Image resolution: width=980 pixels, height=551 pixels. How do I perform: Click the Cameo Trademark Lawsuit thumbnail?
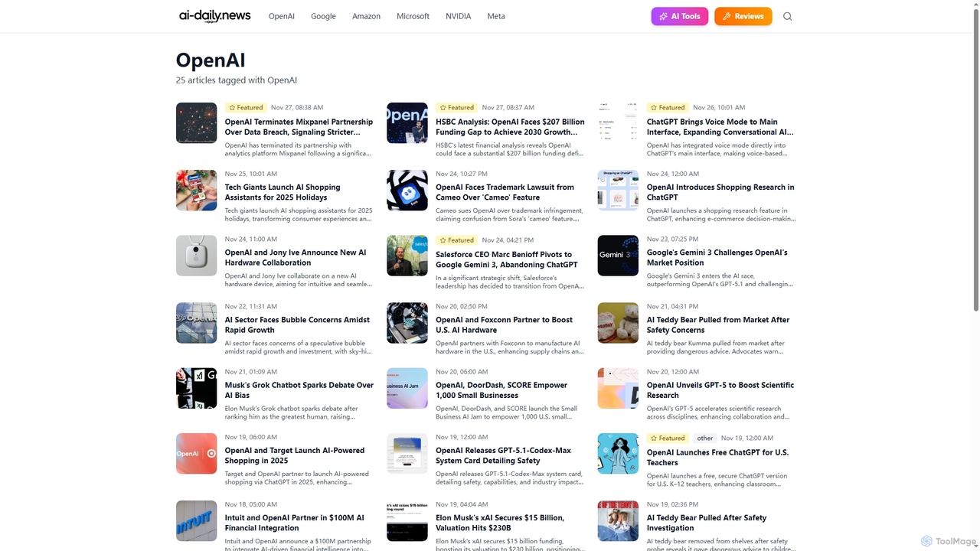[x=407, y=191]
